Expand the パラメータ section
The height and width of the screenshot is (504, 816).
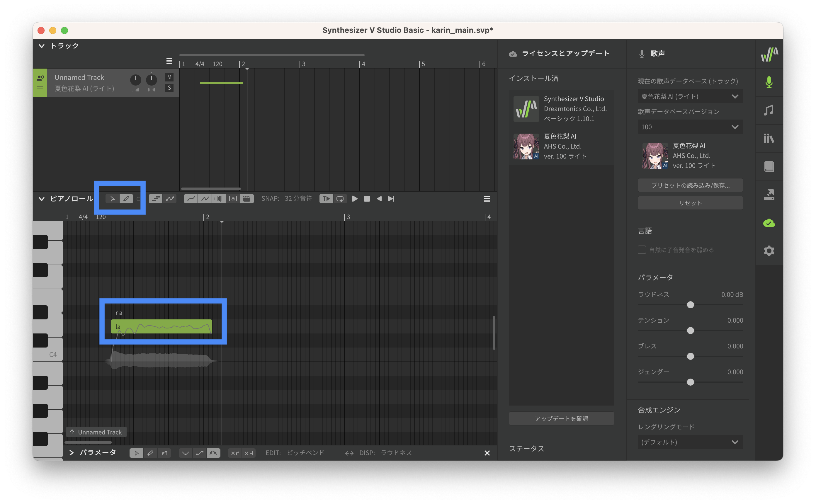(71, 453)
